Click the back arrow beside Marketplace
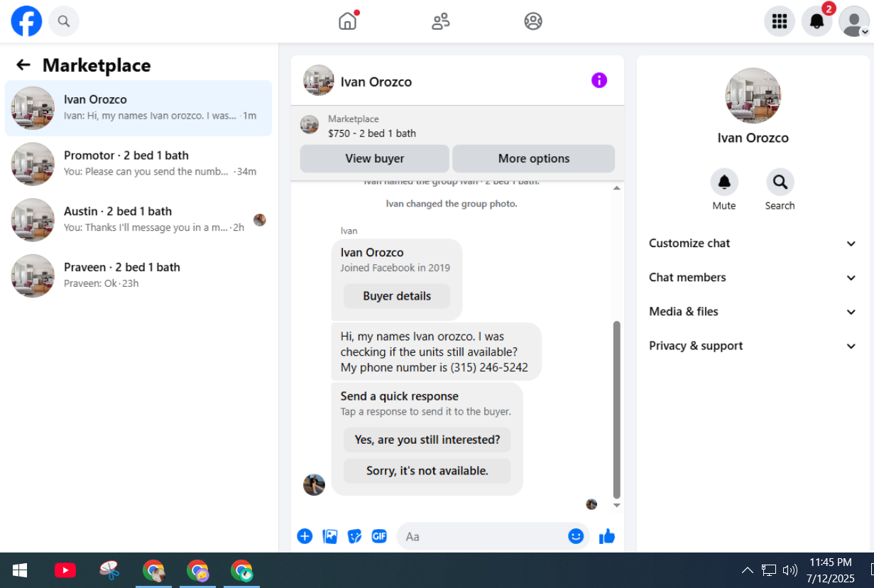Image resolution: width=874 pixels, height=588 pixels. point(23,65)
